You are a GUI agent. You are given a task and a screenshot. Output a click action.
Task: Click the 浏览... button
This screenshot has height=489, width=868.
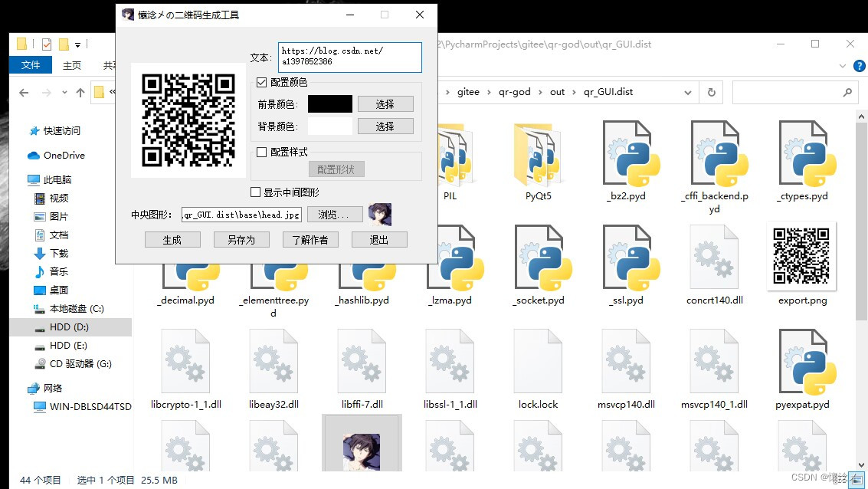tap(334, 215)
